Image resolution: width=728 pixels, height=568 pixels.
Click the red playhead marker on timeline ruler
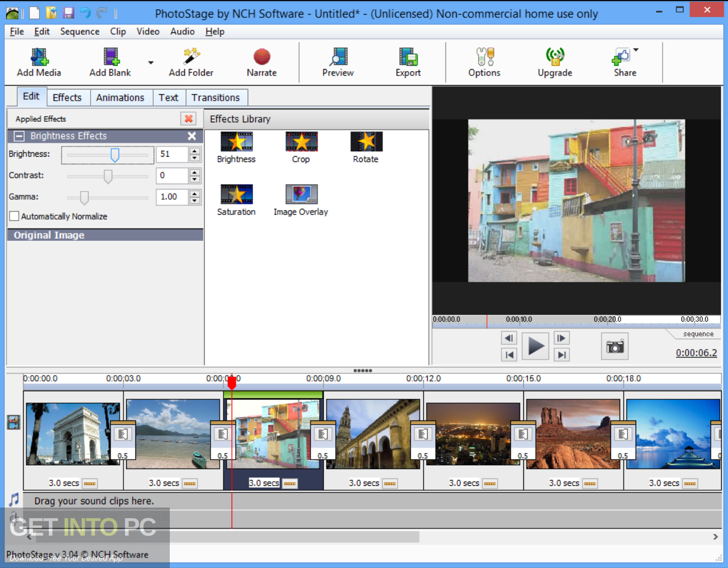pos(232,382)
